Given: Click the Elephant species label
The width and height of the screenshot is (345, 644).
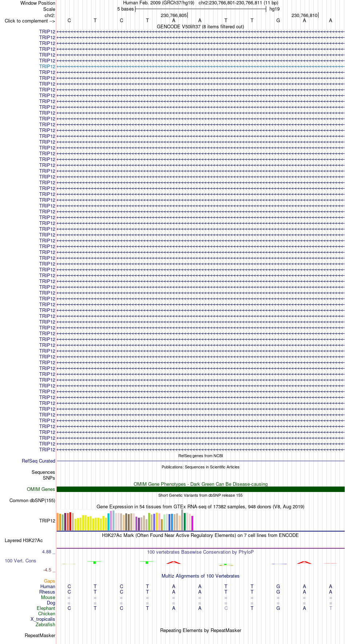Looking at the screenshot, I should (46, 608).
